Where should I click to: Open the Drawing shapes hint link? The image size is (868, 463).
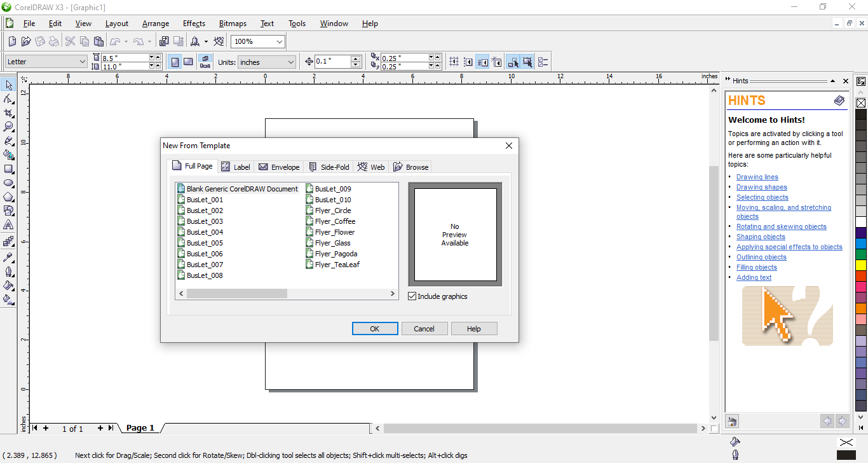point(761,187)
